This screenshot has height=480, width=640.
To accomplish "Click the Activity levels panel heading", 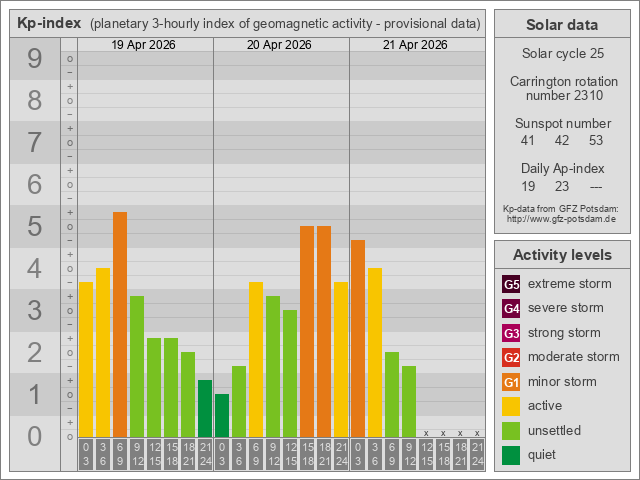I will 562,255.
